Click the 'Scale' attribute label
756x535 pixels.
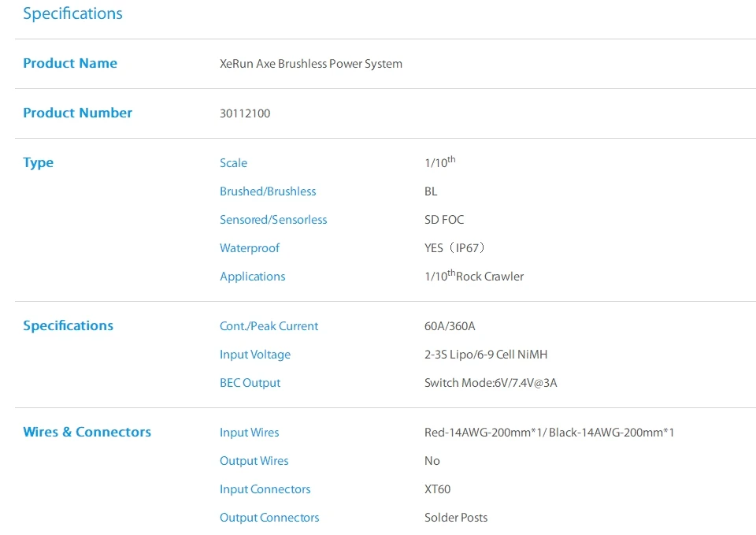(233, 163)
